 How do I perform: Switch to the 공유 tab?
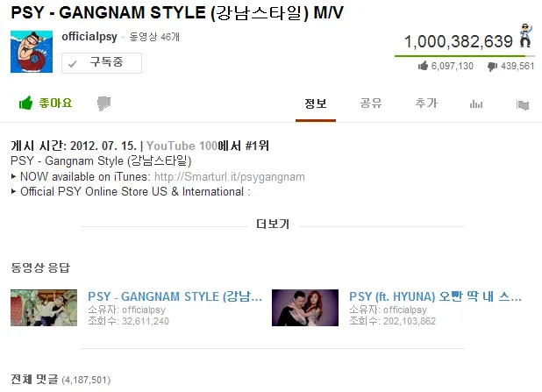pyautogui.click(x=371, y=103)
